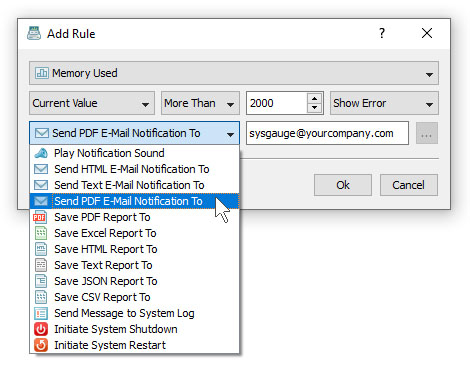Click the Save JSON Report To icon
470x365 pixels.
pos(41,281)
